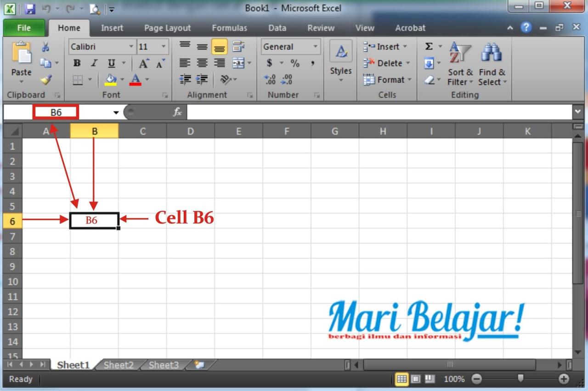Toggle Wrap Text
Screen dimensions: 588x391
tap(238, 46)
